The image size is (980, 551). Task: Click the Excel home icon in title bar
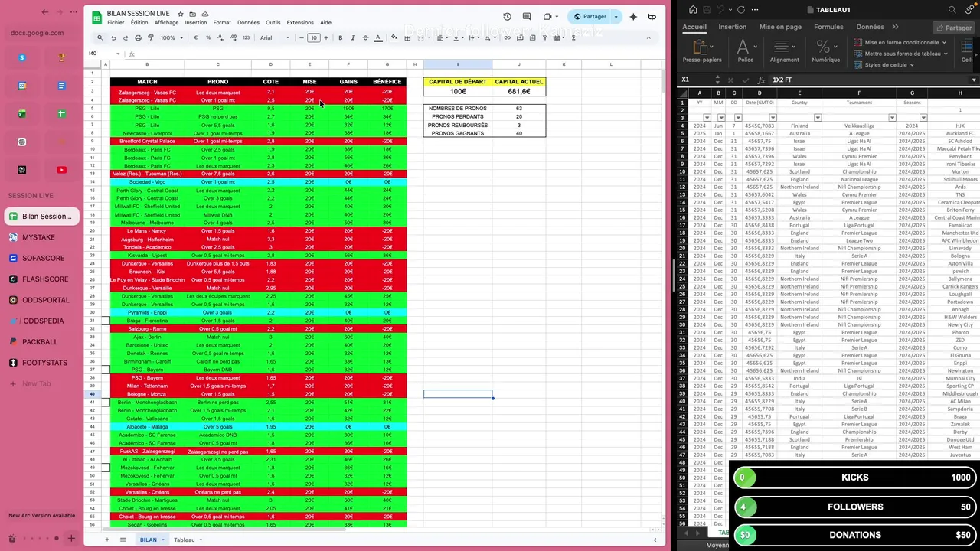pos(693,10)
